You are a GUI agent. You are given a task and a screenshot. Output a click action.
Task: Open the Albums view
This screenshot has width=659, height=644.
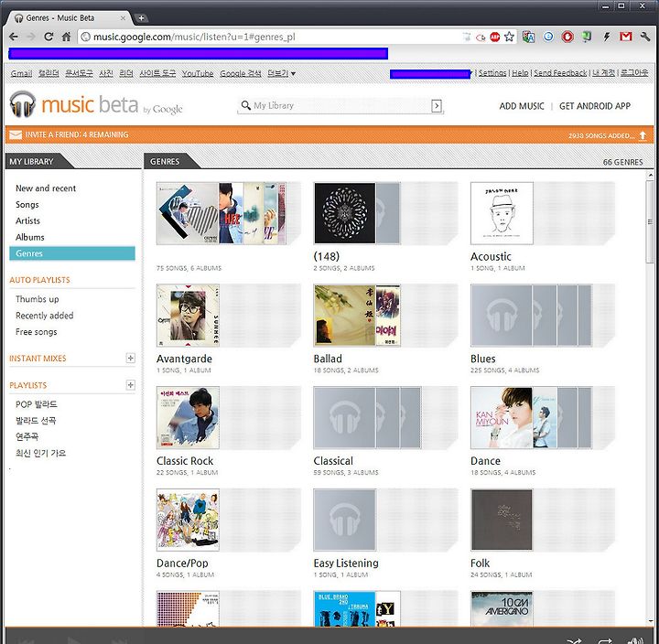30,237
